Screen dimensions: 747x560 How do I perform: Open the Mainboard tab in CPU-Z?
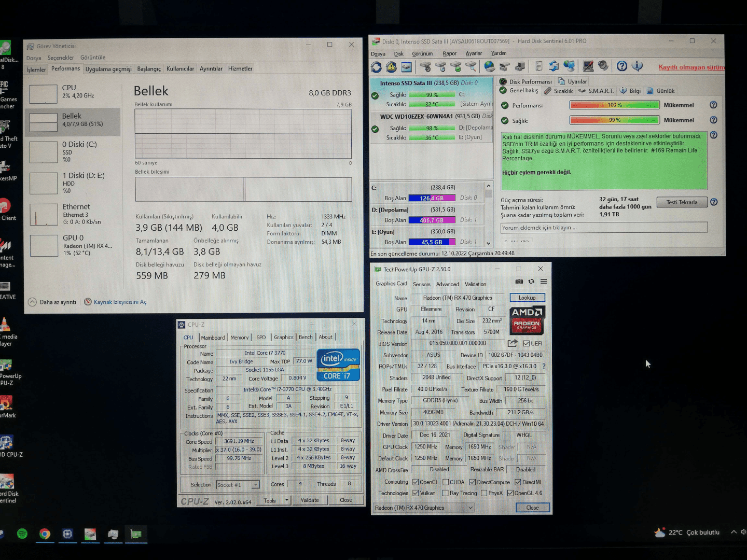click(x=213, y=338)
